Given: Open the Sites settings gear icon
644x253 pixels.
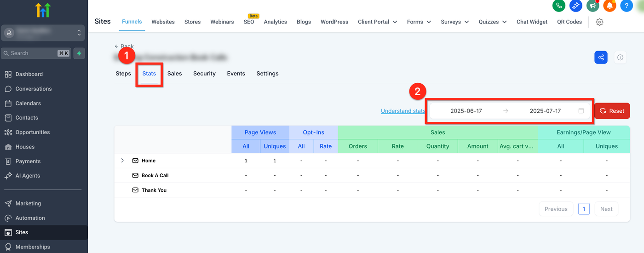Looking at the screenshot, I should click(x=599, y=22).
